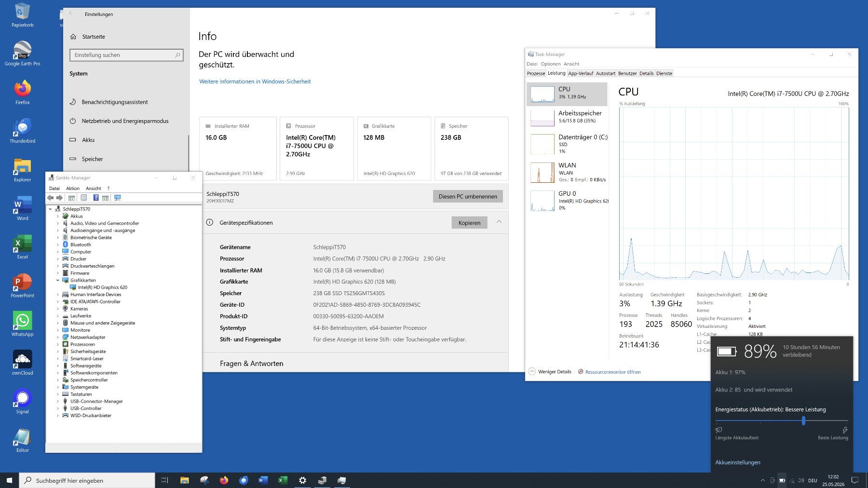Click the Diesen PC umbenennen button
Viewport: 868px width, 488px height.
(468, 196)
